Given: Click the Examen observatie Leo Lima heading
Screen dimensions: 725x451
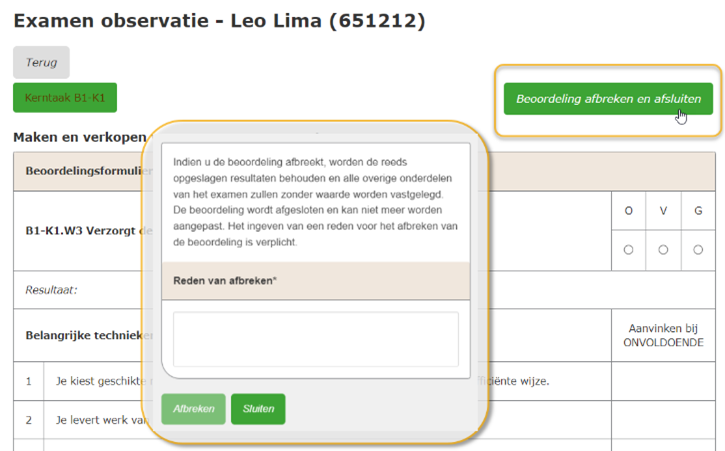Looking at the screenshot, I should (219, 21).
